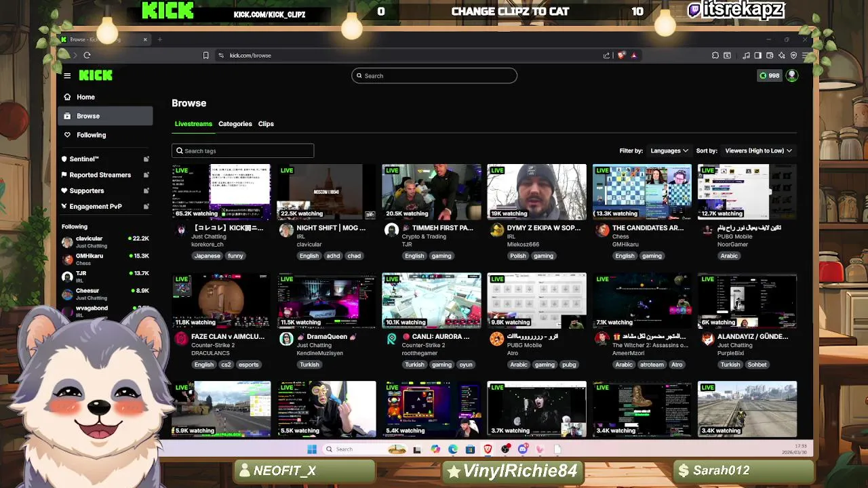Image resolution: width=868 pixels, height=488 pixels.
Task: Open the Brave Shields lion icon
Action: point(620,56)
